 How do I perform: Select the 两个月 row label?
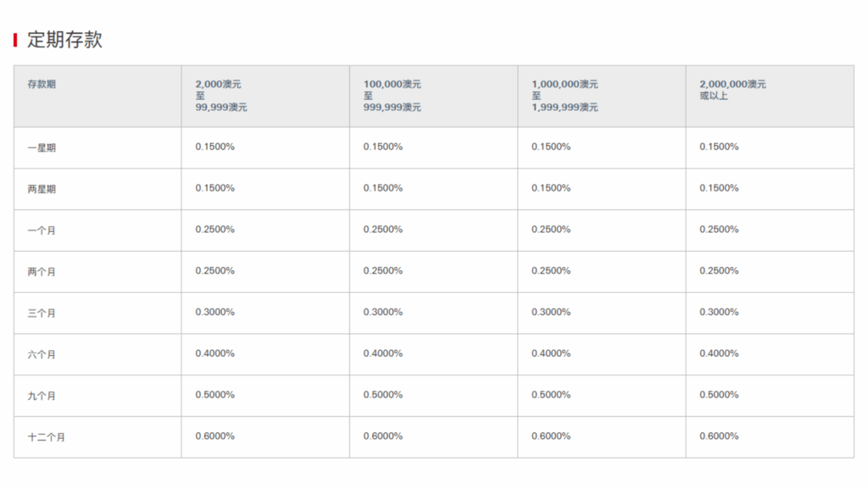(x=42, y=272)
